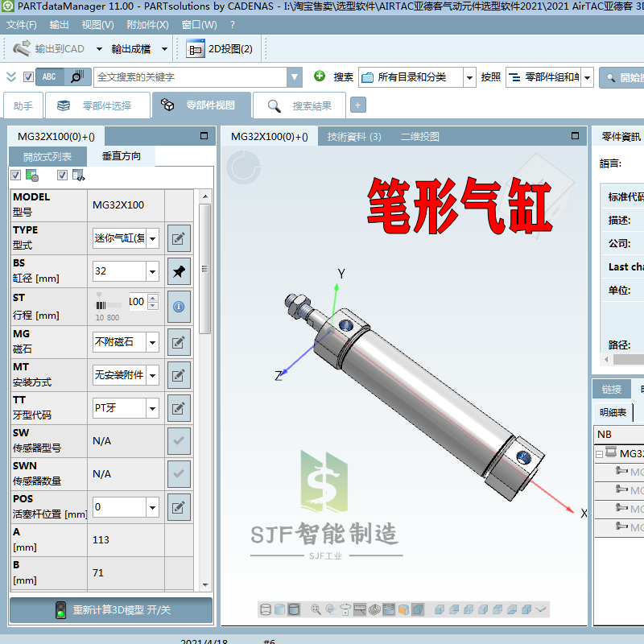Collapse the MG32 tree node
Image resolution: width=644 pixels, height=644 pixels.
coord(599,454)
